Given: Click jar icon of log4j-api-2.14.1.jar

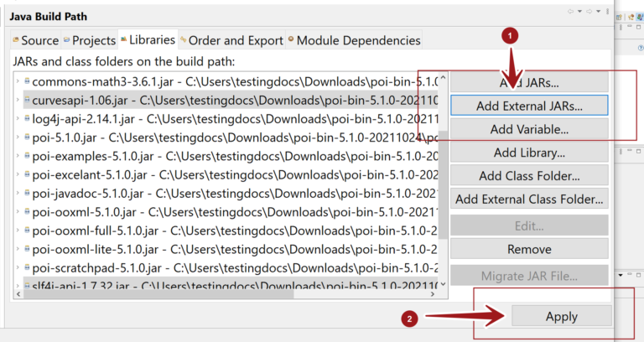Looking at the screenshot, I should point(27,119).
